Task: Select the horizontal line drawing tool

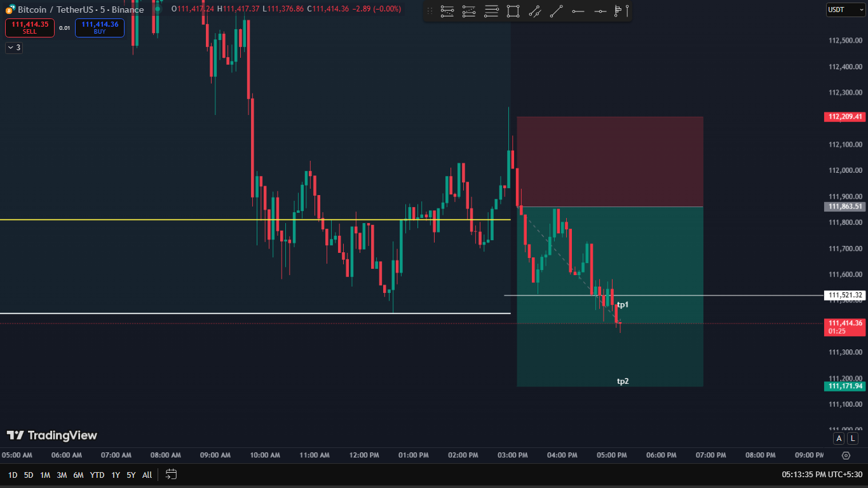Action: pyautogui.click(x=600, y=11)
